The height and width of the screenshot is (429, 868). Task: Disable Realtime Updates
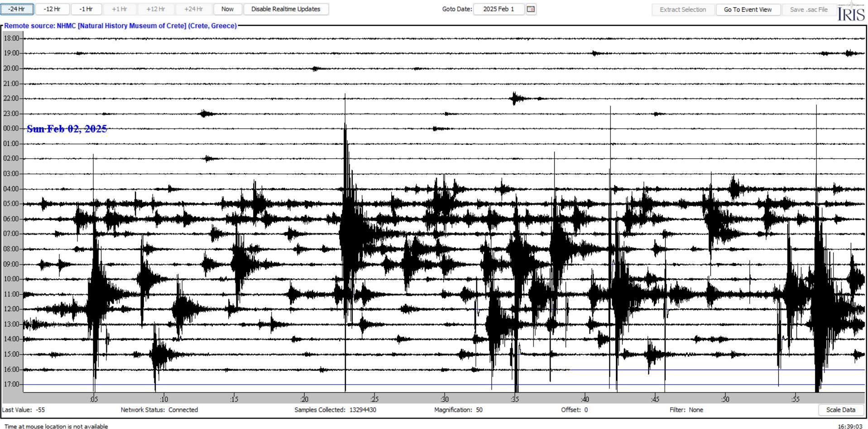click(x=286, y=9)
